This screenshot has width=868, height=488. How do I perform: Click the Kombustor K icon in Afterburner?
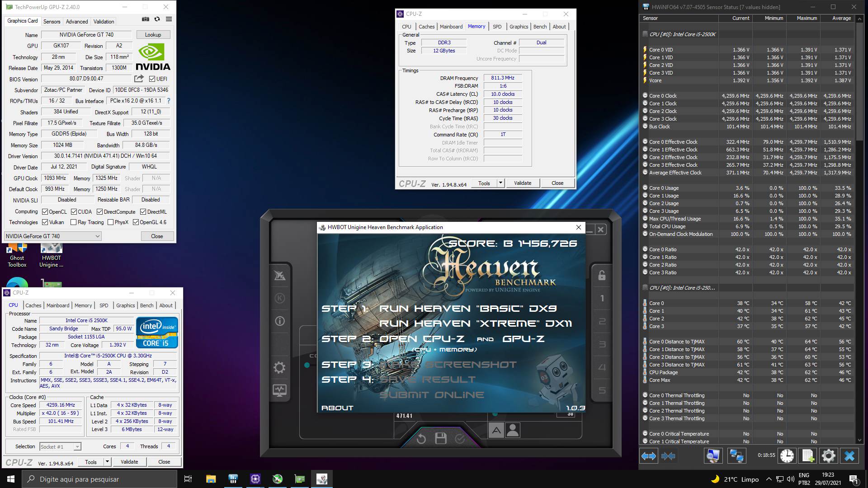pyautogui.click(x=280, y=298)
